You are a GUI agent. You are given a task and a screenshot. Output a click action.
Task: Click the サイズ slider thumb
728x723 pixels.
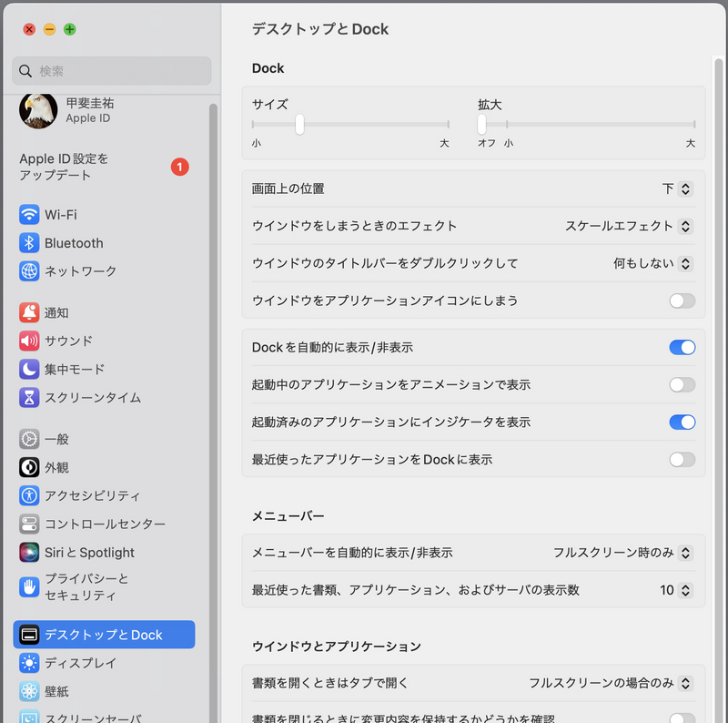[x=299, y=125]
